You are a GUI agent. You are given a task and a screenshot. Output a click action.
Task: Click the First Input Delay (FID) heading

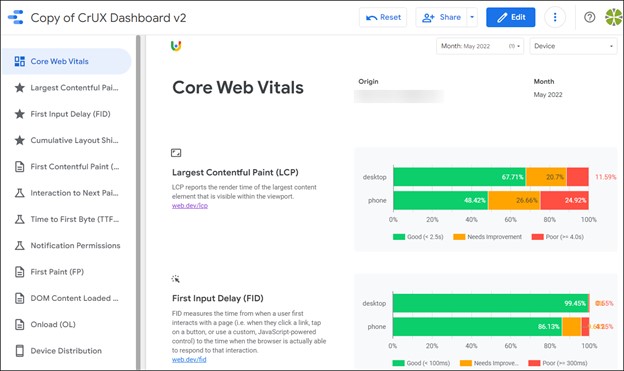(218, 298)
